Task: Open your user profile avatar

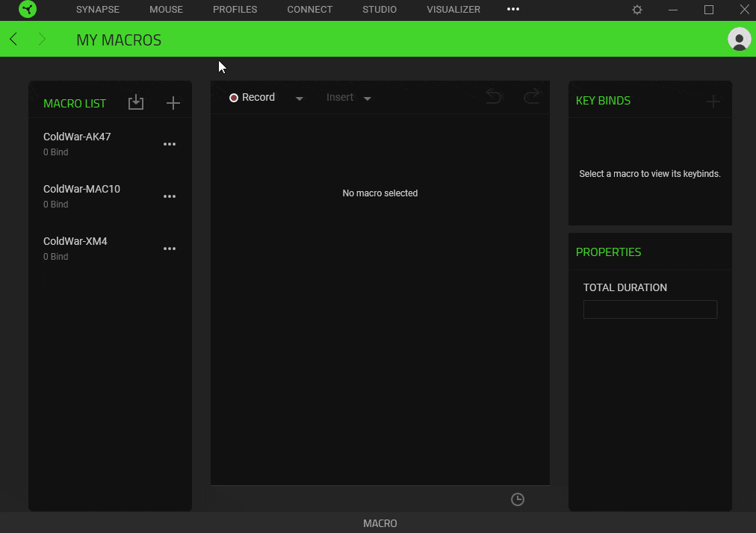Action: 739,39
